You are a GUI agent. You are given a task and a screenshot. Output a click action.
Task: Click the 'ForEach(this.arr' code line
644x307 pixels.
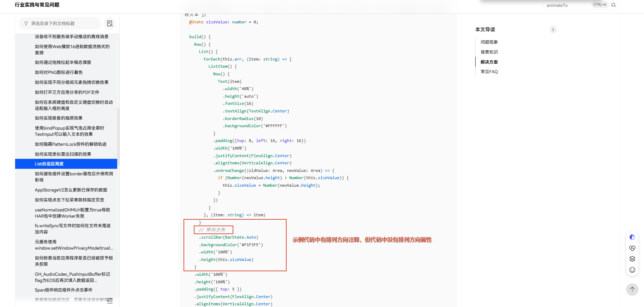click(x=247, y=59)
